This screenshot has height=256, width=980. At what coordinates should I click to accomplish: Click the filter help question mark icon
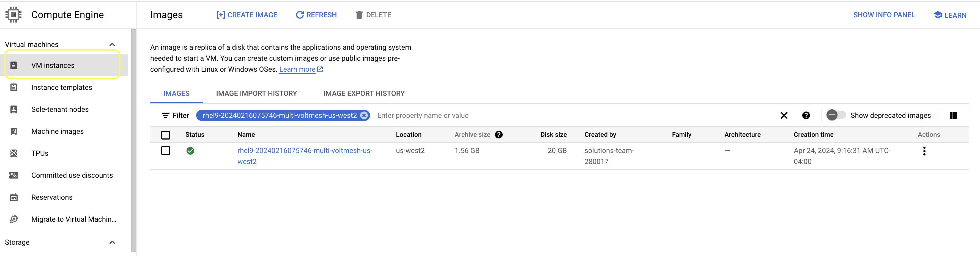pyautogui.click(x=806, y=115)
